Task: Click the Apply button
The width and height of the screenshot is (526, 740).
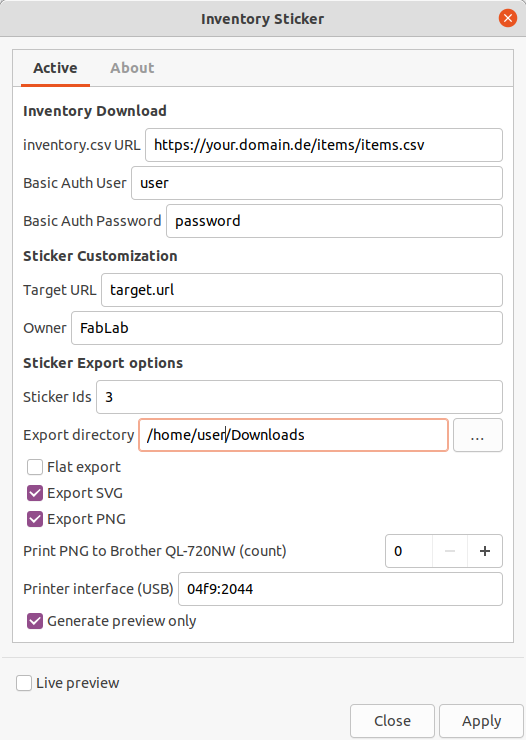Action: pyautogui.click(x=481, y=721)
